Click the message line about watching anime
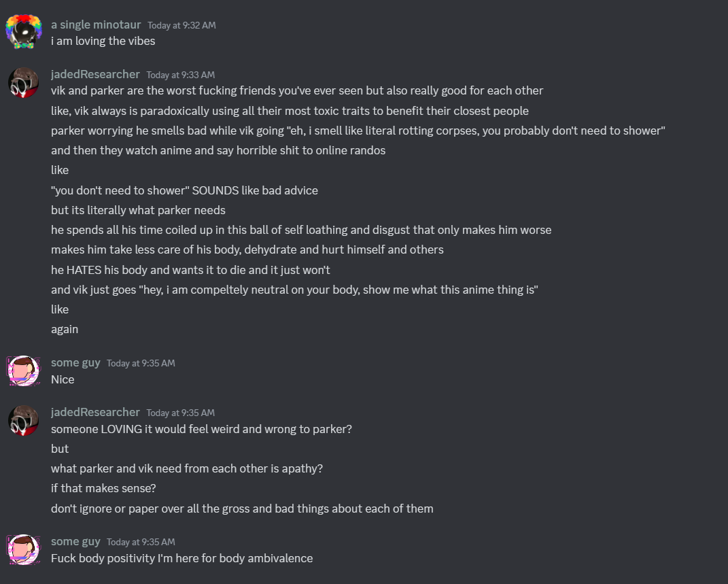This screenshot has width=728, height=584. click(x=218, y=150)
